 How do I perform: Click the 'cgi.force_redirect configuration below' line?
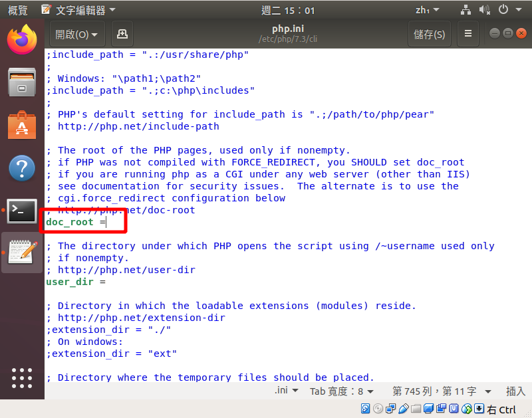click(x=172, y=198)
